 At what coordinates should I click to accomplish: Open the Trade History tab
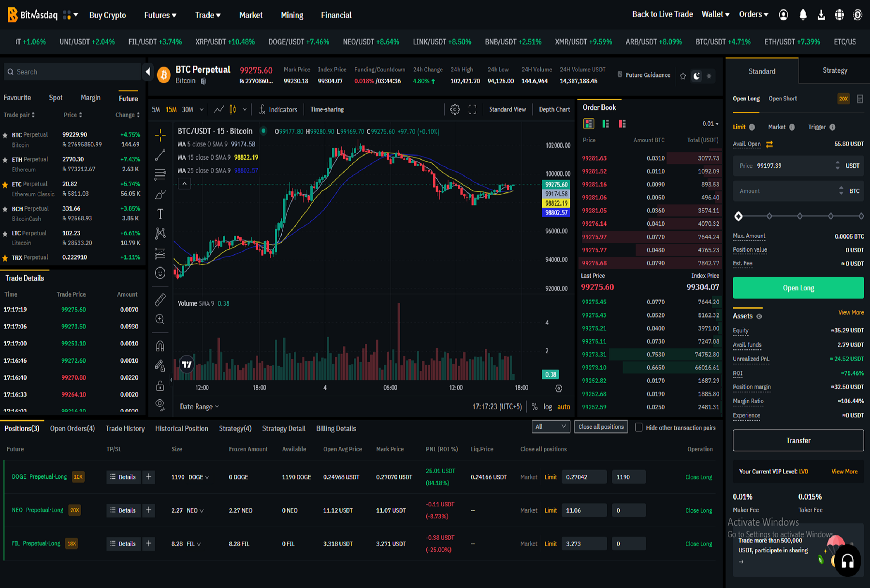(x=125, y=429)
